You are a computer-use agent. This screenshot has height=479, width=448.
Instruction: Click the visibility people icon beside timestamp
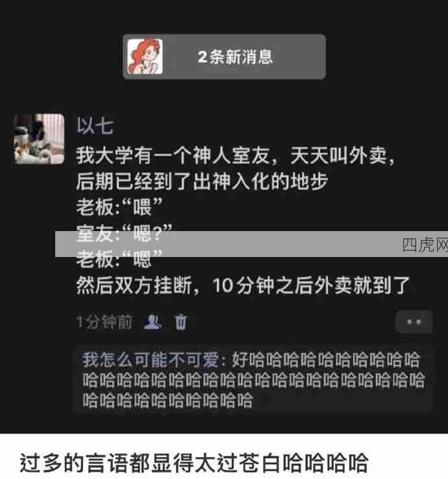click(x=153, y=322)
